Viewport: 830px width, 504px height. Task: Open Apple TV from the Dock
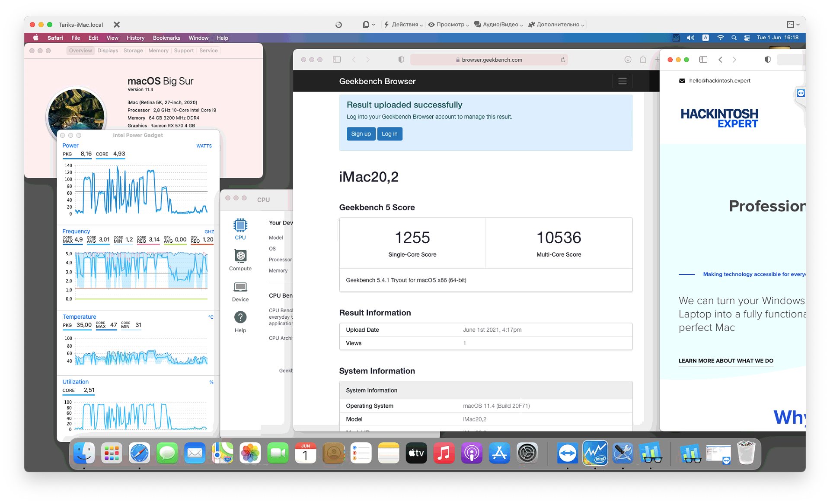pos(416,453)
